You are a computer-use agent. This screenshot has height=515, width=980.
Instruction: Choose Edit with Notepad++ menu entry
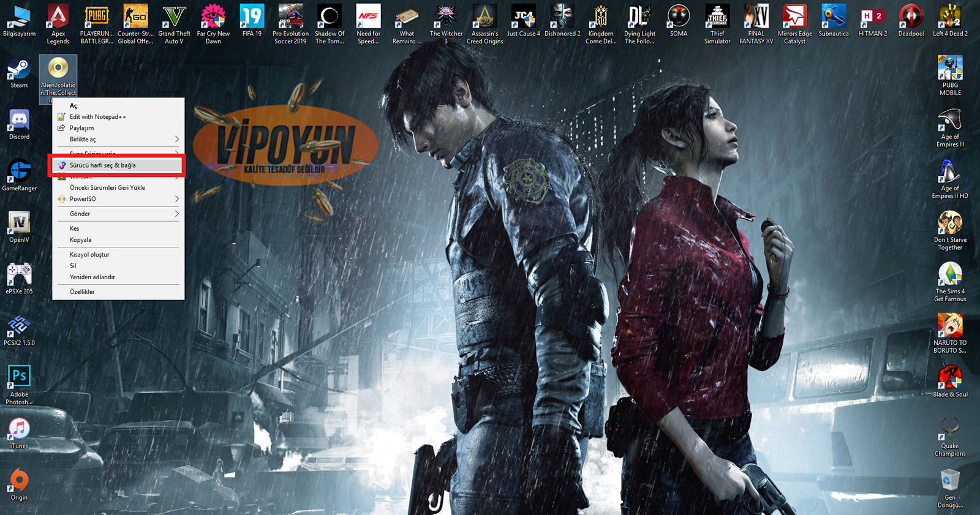click(118, 116)
